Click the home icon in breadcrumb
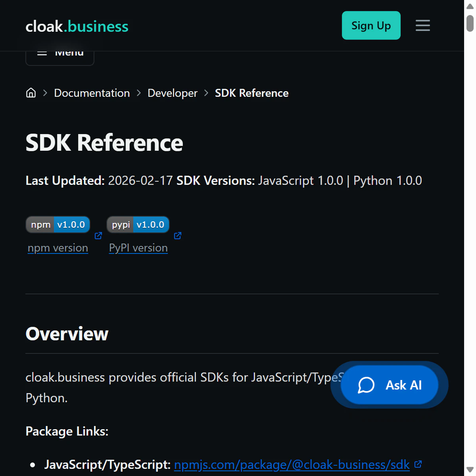 click(31, 93)
